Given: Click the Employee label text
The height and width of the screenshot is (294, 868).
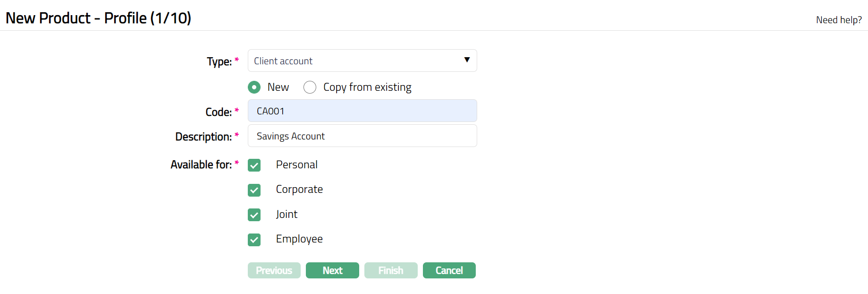Looking at the screenshot, I should click(299, 239).
